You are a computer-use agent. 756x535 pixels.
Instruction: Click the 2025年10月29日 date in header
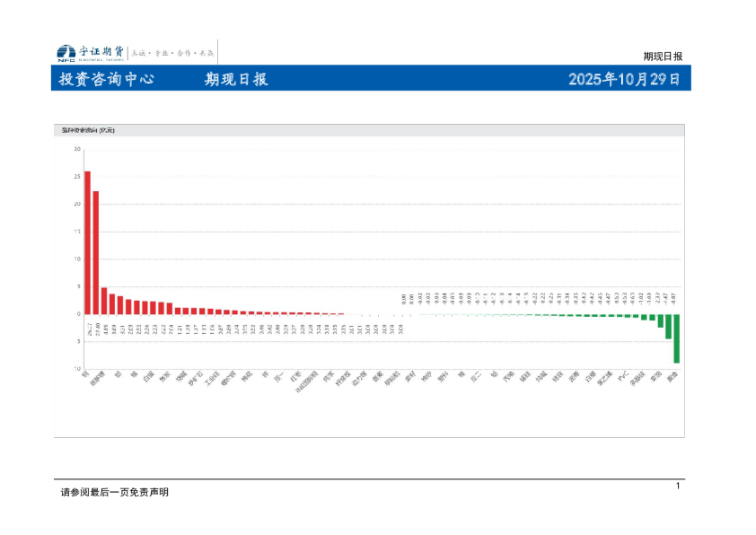[624, 79]
